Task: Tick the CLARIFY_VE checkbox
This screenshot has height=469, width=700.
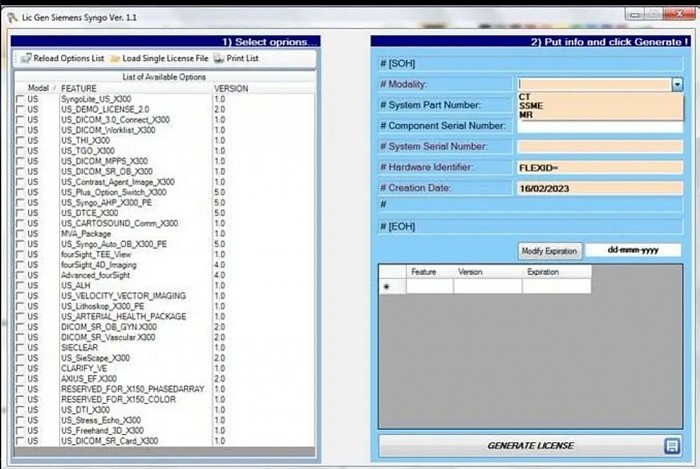Action: (x=20, y=368)
